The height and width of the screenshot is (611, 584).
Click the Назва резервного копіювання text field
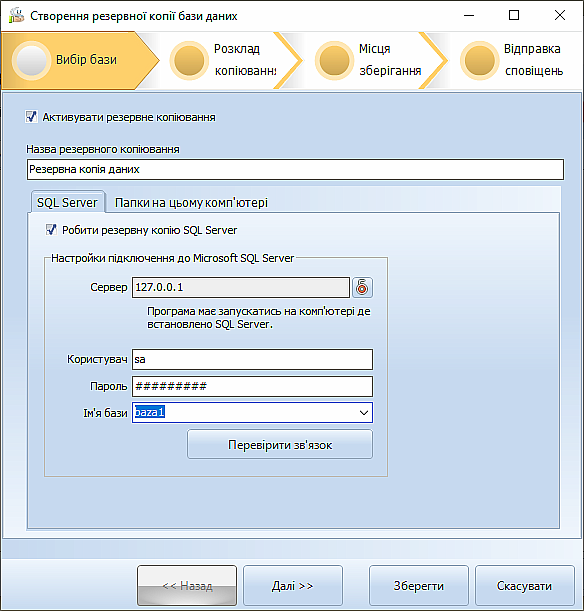coord(295,170)
